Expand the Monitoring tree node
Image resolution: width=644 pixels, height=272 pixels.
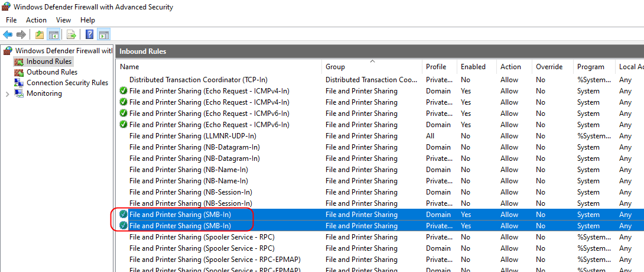tap(6, 93)
